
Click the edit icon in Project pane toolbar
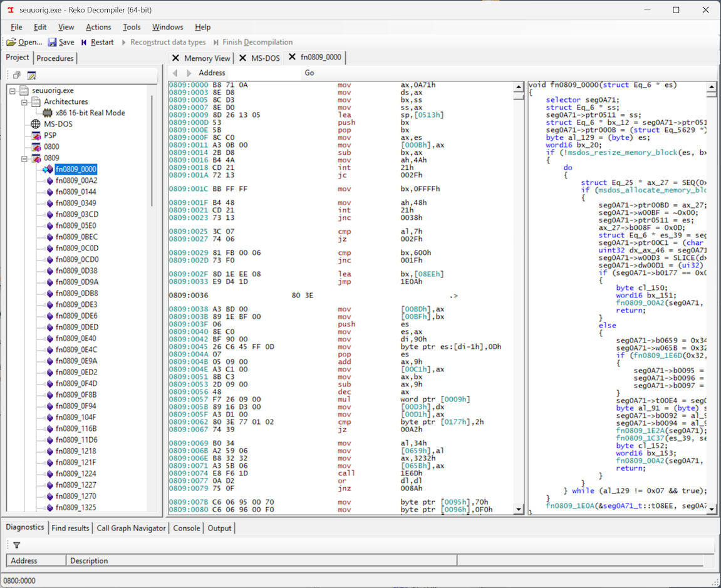tap(31, 75)
